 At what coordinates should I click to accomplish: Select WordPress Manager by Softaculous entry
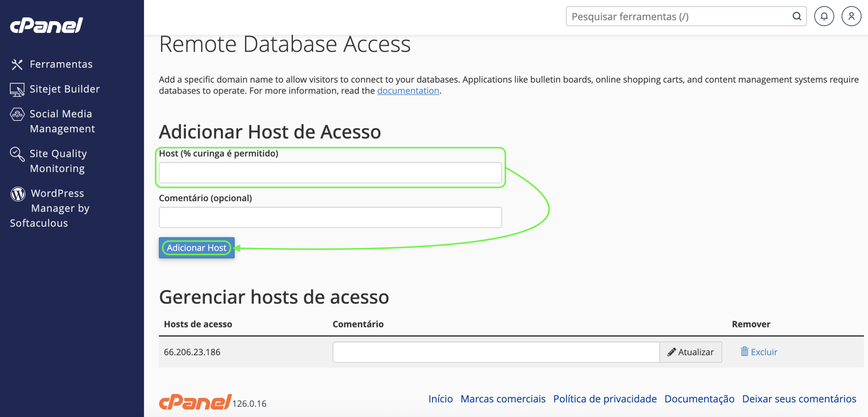pos(50,208)
